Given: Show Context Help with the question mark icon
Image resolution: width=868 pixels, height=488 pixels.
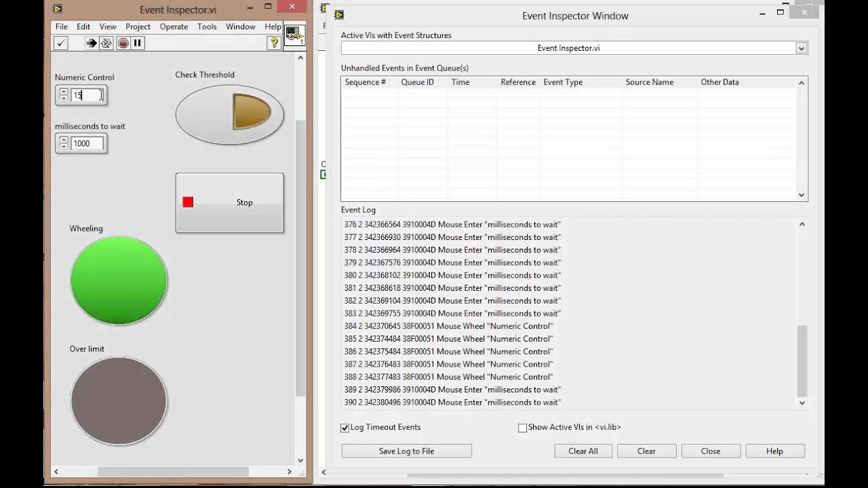Looking at the screenshot, I should coord(274,43).
